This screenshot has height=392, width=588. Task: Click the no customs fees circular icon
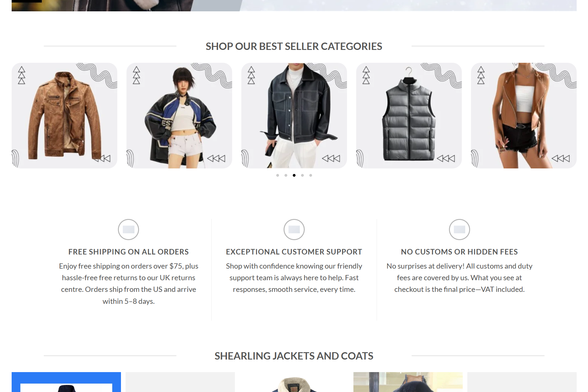pyautogui.click(x=459, y=229)
